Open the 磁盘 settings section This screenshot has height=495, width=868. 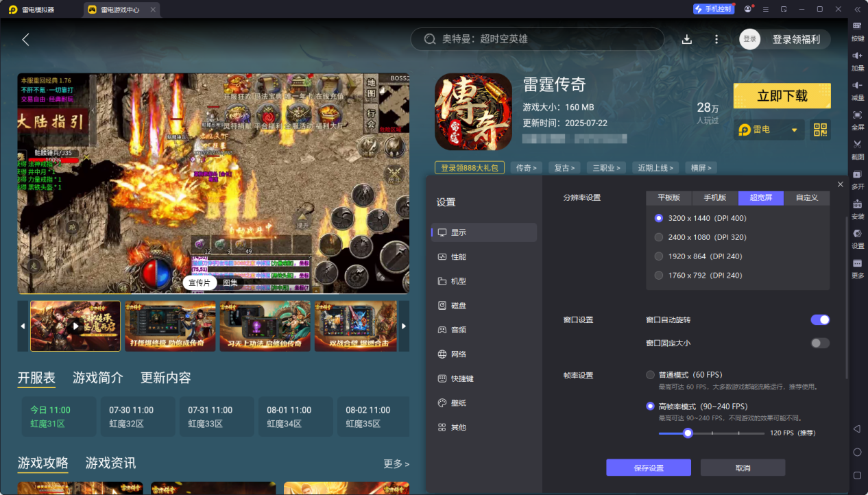tap(484, 305)
